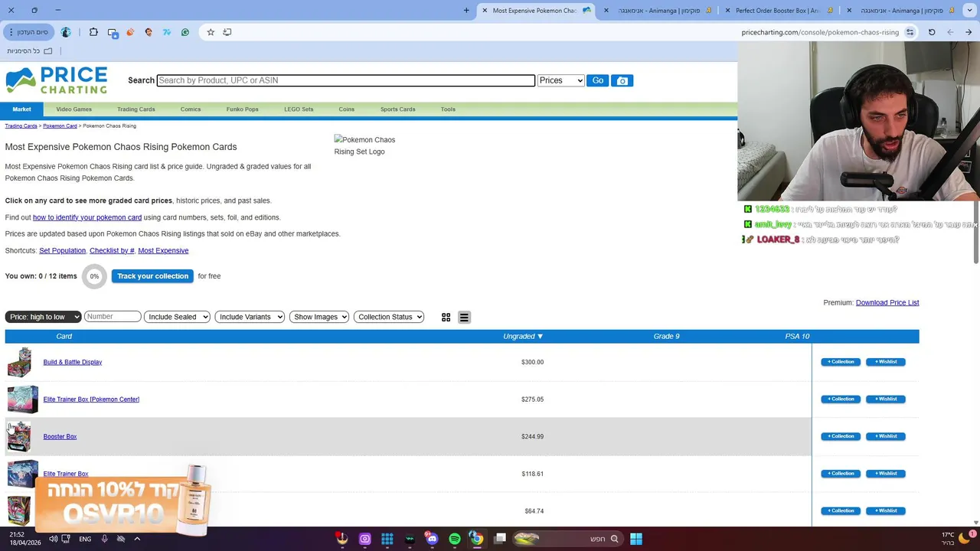
Task: Open the Tools menu
Action: click(x=448, y=109)
